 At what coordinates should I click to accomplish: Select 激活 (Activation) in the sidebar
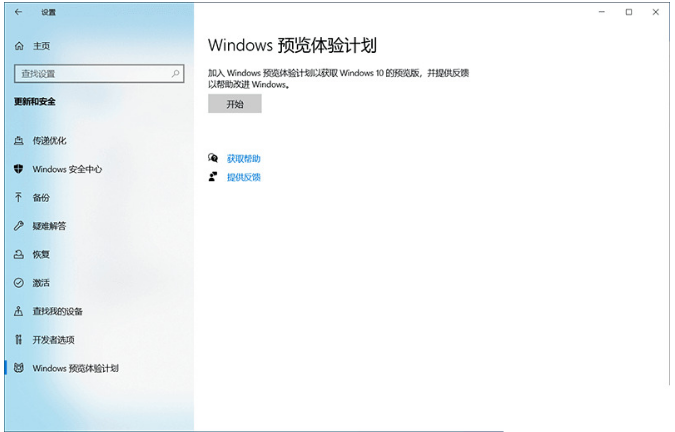(x=40, y=283)
